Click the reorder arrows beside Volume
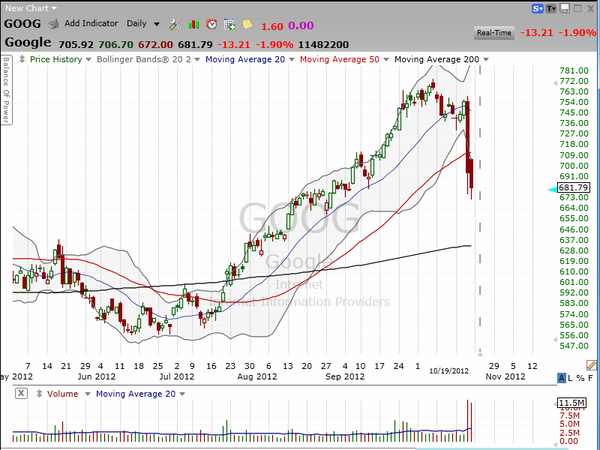This screenshot has width=600, height=450. pyautogui.click(x=39, y=393)
